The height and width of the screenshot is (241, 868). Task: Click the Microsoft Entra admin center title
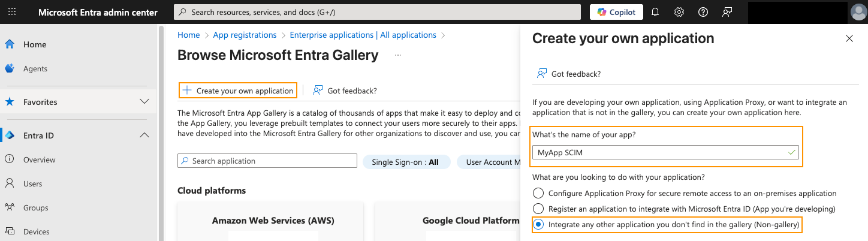pos(98,12)
